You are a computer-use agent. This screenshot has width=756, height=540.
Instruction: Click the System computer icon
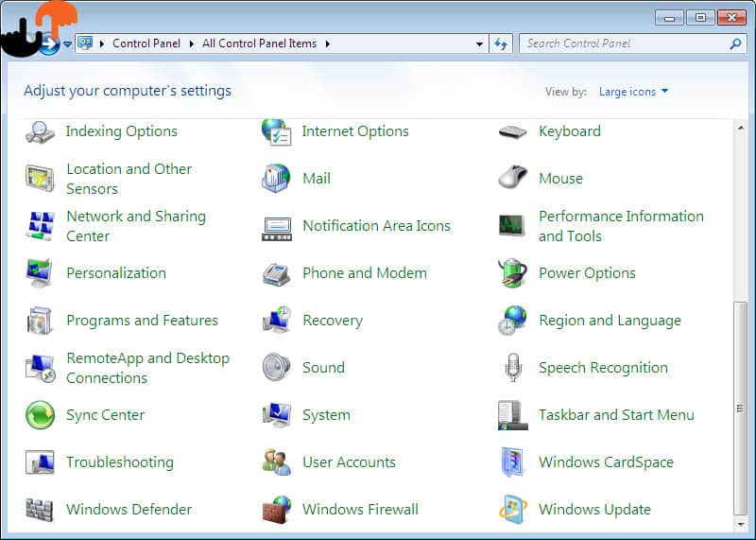276,415
